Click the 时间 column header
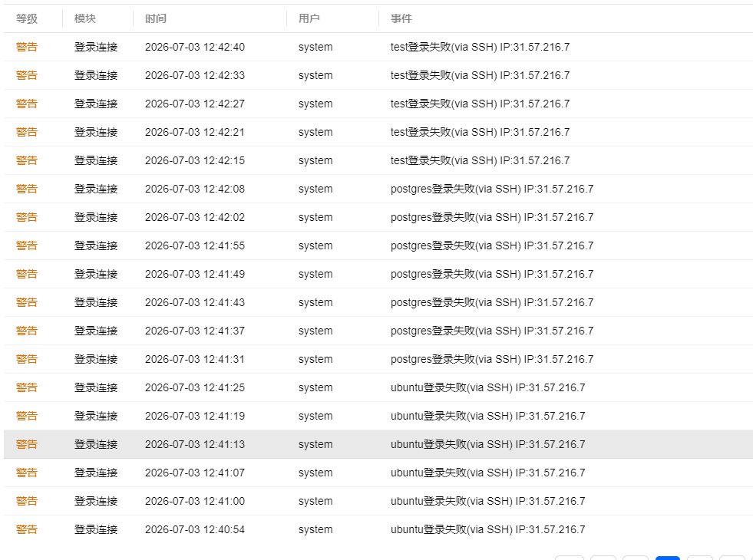This screenshot has width=753, height=560. pyautogui.click(x=156, y=18)
